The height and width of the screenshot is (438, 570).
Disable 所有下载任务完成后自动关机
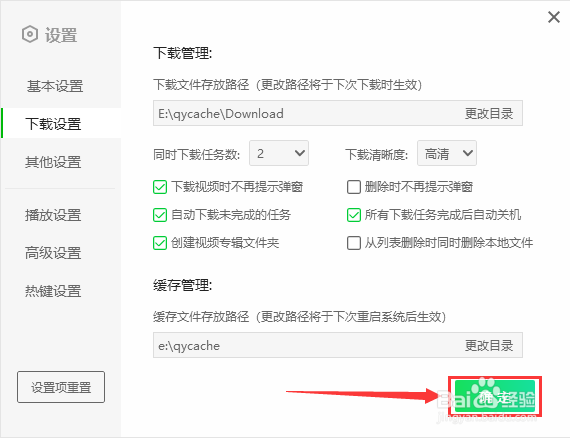coord(354,215)
